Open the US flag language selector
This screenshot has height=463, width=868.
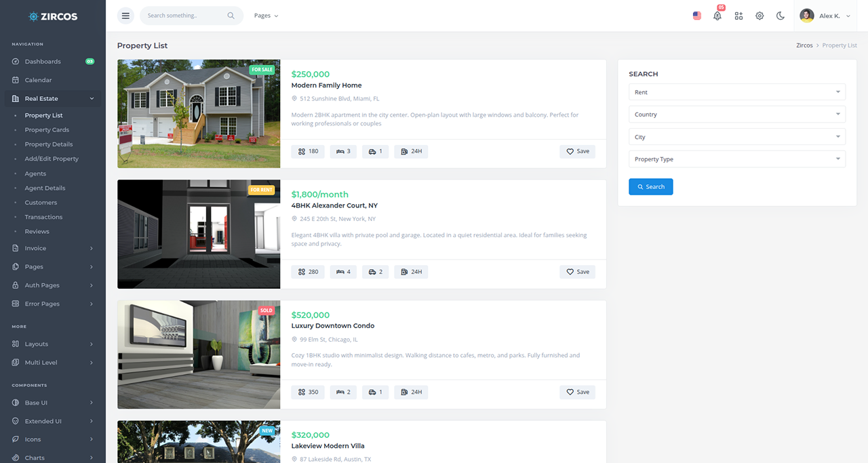(697, 16)
